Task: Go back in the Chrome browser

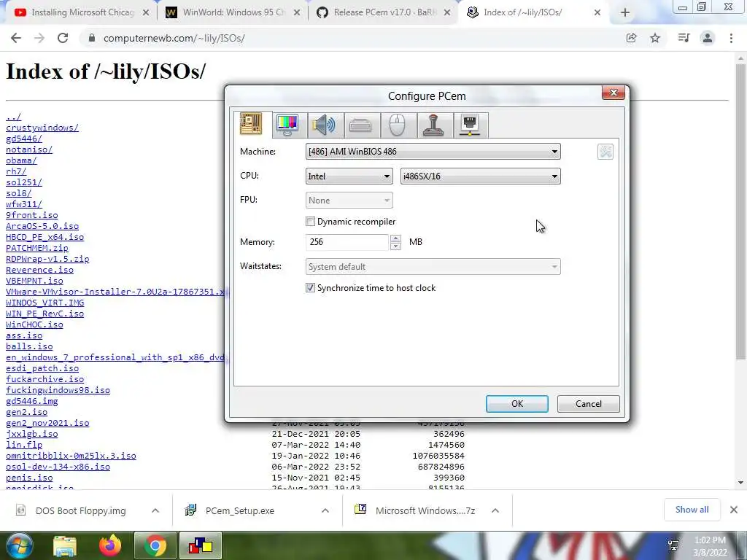Action: pos(16,38)
